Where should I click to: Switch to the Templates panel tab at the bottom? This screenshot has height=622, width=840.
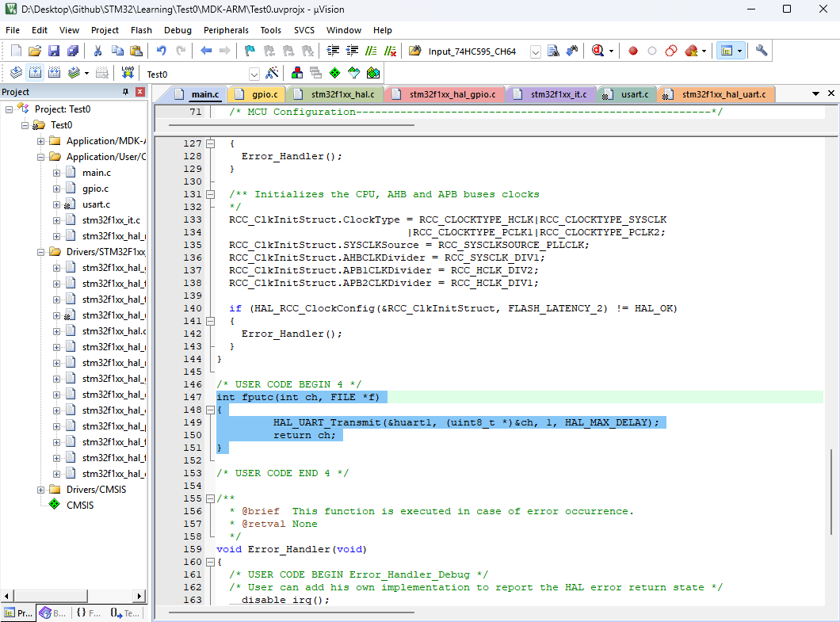coord(125,613)
